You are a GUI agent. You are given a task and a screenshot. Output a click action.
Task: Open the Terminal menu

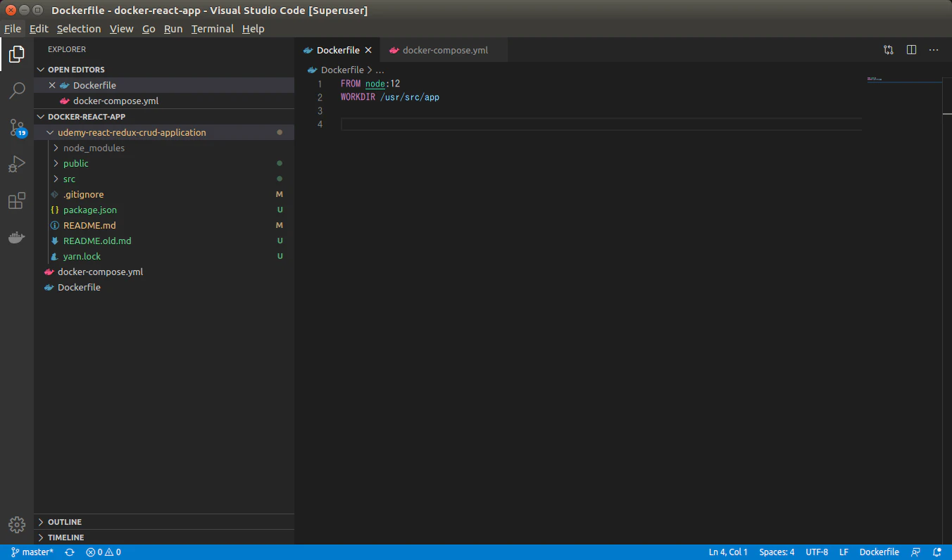213,29
